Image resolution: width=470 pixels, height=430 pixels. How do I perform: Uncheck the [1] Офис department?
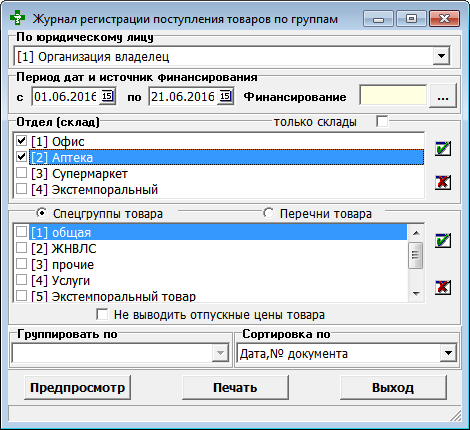[x=22, y=141]
